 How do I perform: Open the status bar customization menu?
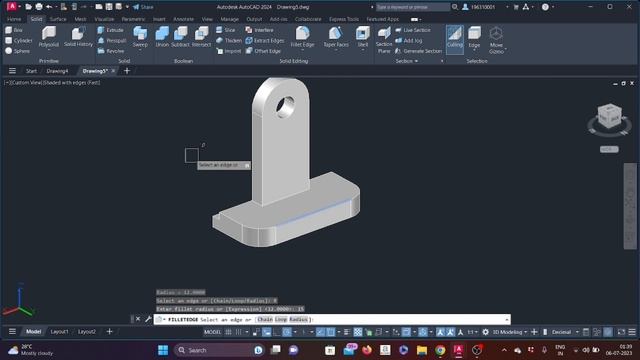[x=632, y=332]
